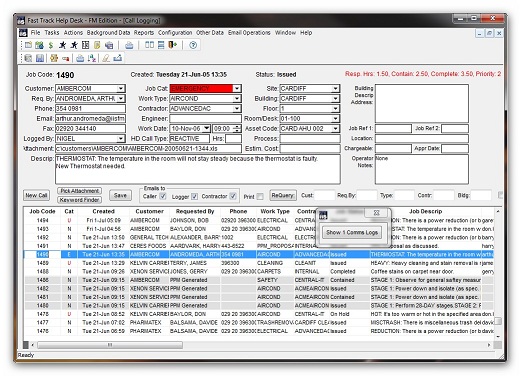Click Show 1 Comms Logs button
The width and height of the screenshot is (521, 376).
coord(352,232)
